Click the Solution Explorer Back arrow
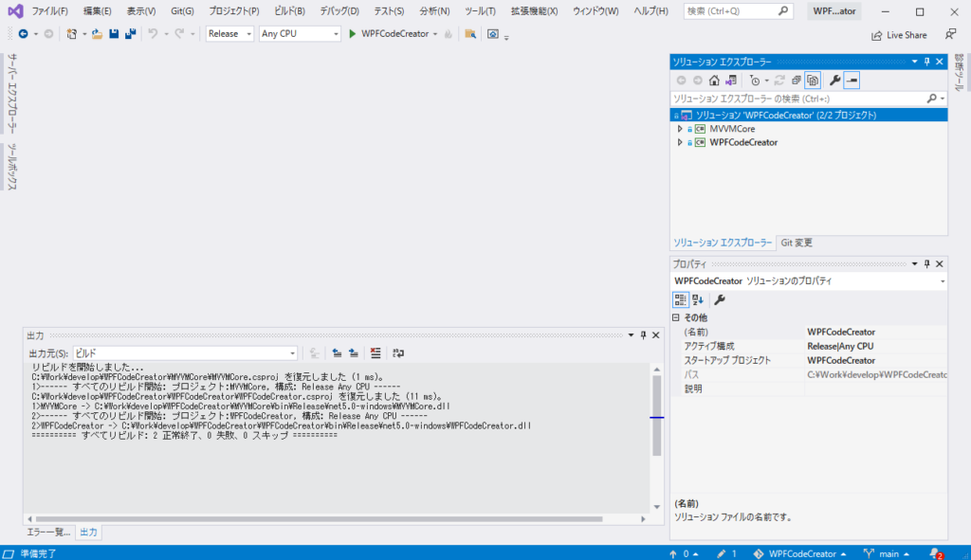Image resolution: width=971 pixels, height=560 pixels. [681, 81]
